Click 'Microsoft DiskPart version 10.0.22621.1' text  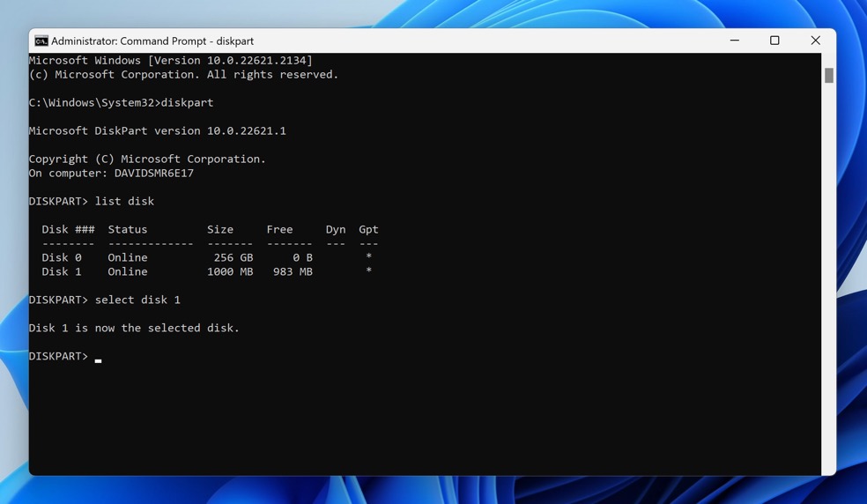tap(158, 130)
